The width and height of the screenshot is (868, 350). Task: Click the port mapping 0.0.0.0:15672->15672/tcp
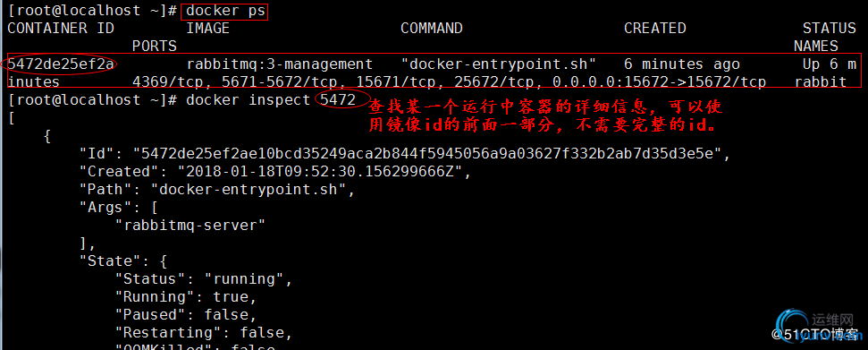click(660, 82)
